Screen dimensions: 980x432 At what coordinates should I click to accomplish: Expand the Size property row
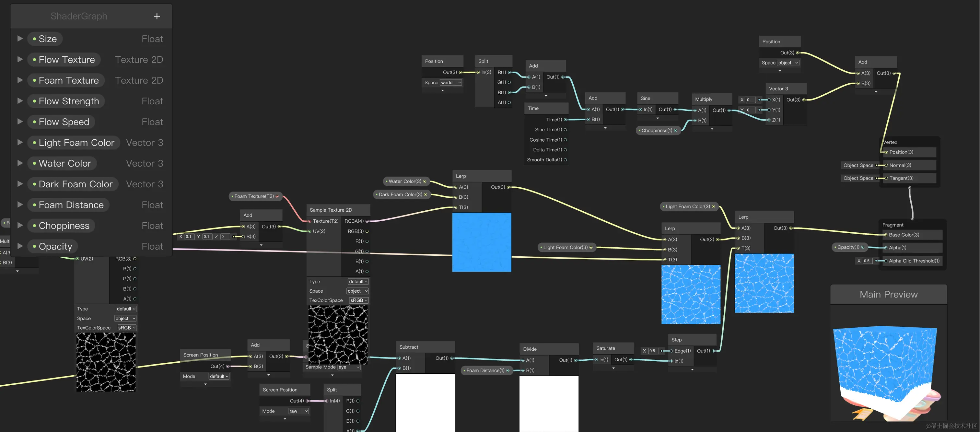(20, 39)
